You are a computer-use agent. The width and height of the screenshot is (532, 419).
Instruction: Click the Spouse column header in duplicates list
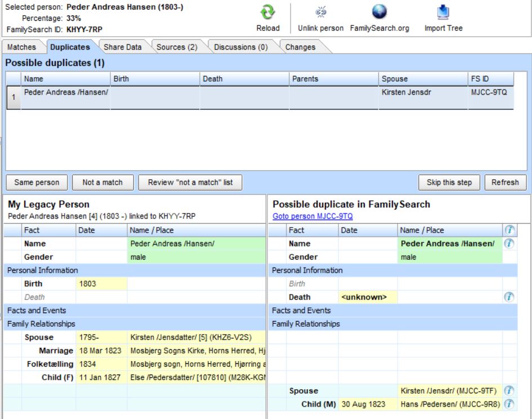click(x=423, y=79)
